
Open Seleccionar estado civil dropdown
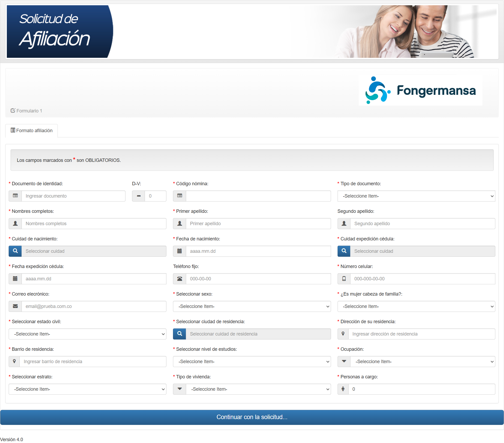(x=87, y=334)
